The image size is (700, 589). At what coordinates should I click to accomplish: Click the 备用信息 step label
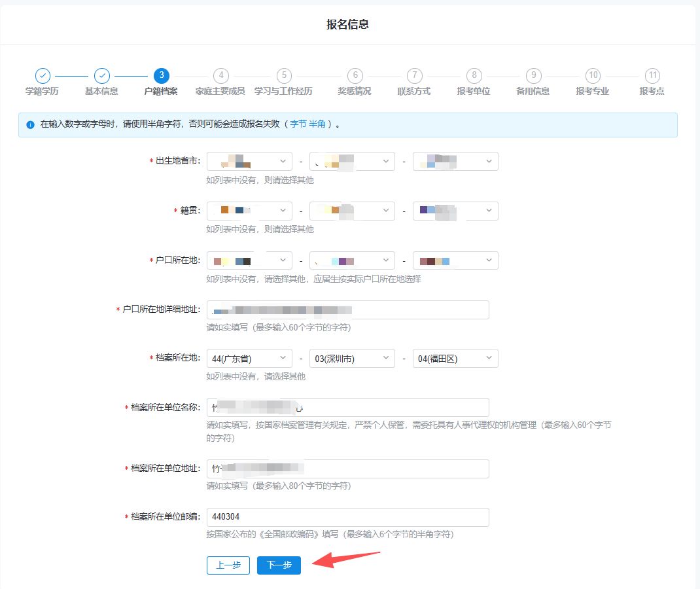(533, 91)
